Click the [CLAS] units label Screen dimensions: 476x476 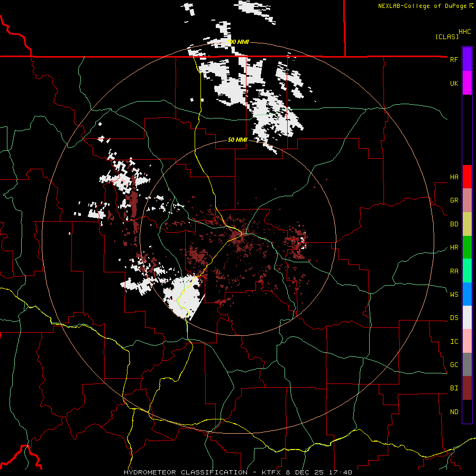tap(447, 36)
